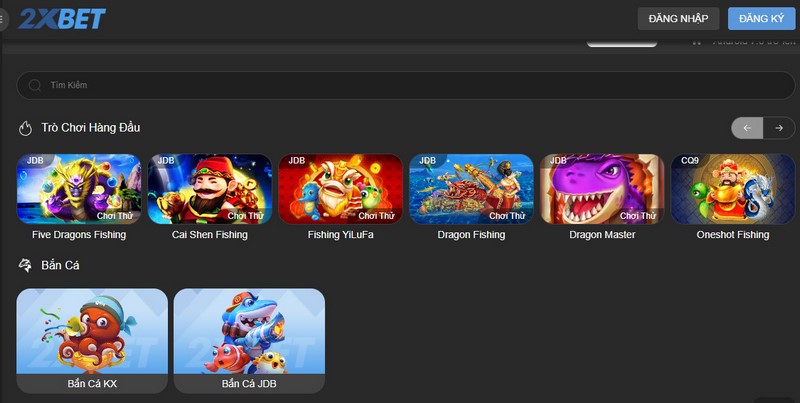Open the Cai Shen Fishing thumbnail
The width and height of the screenshot is (800, 403).
point(210,189)
